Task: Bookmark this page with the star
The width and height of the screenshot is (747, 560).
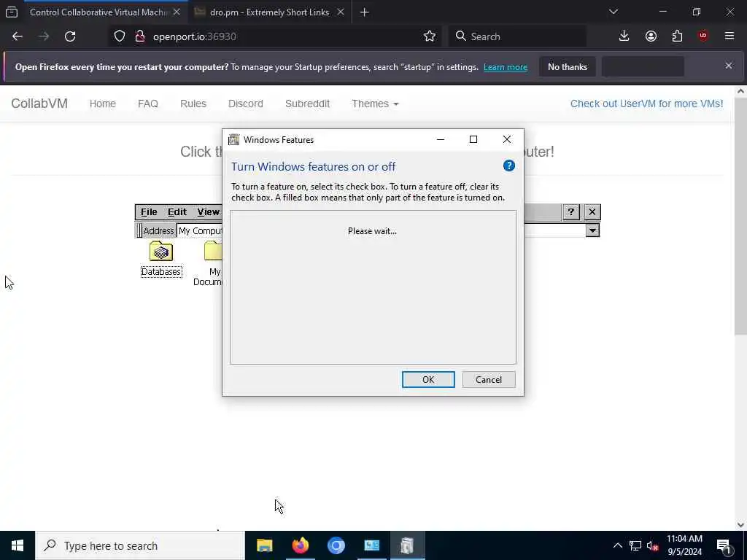Action: pos(429,36)
